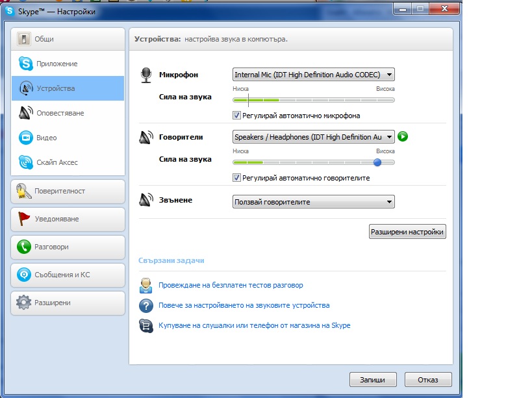This screenshot has height=398, width=532.
Task: Open the Говорители device dropdown
Action: pos(314,137)
